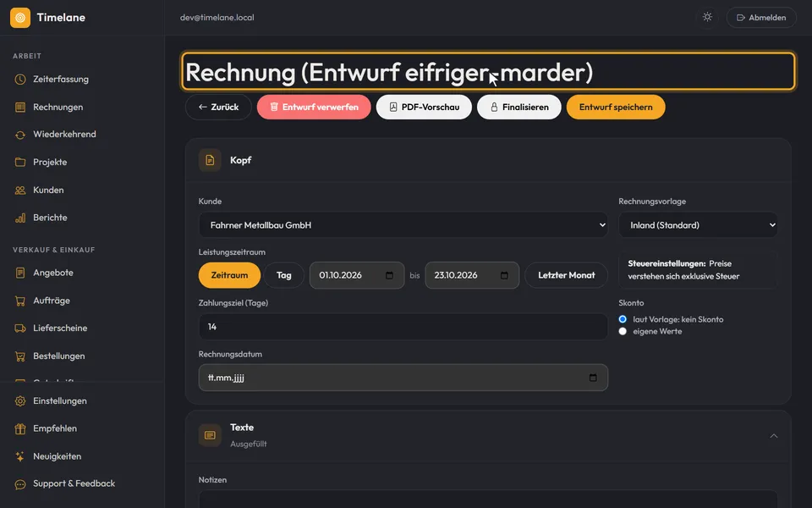Click the Berichte bar chart icon
Viewport: 812px width, 508px height.
pyautogui.click(x=20, y=218)
